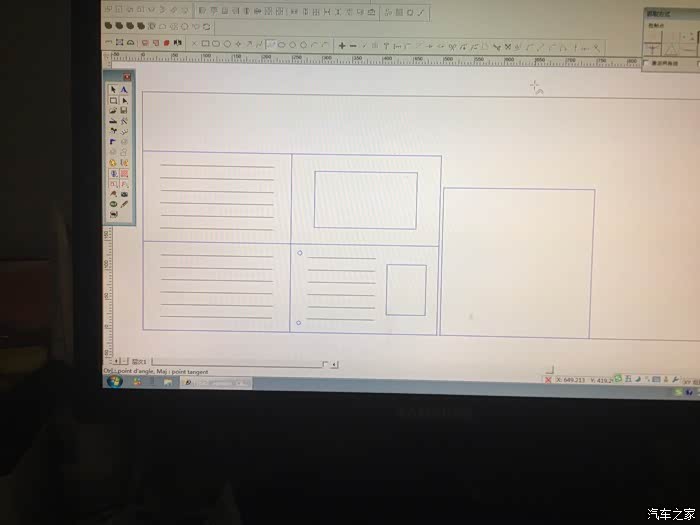Click the first dark filled blob icon

pyautogui.click(x=108, y=26)
